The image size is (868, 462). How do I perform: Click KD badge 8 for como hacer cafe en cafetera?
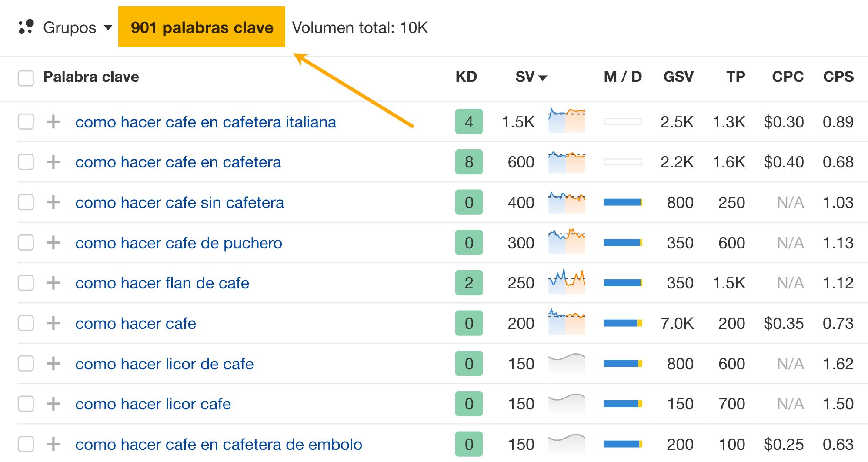(469, 162)
